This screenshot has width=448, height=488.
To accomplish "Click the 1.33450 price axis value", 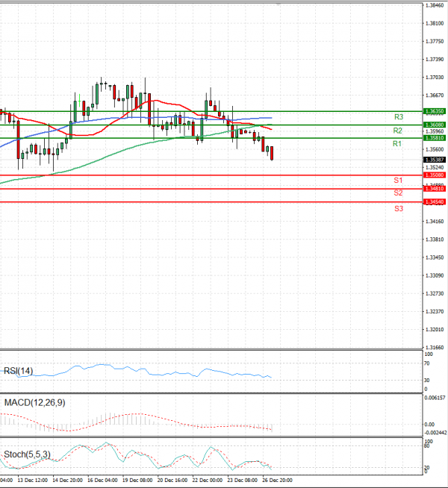I will tap(435, 257).
